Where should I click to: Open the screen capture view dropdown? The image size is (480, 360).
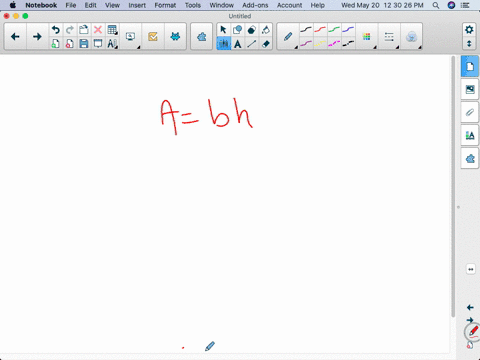[x=131, y=37]
